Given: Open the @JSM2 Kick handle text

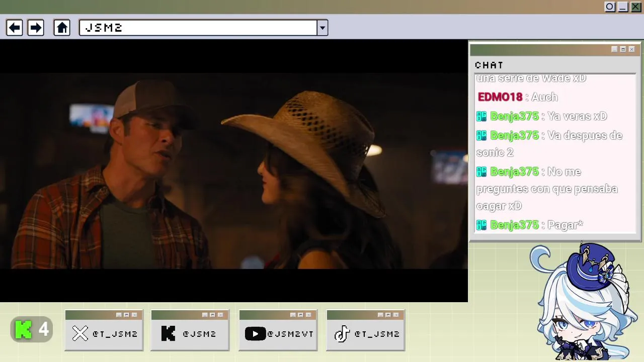Looking at the screenshot, I should point(199,334).
